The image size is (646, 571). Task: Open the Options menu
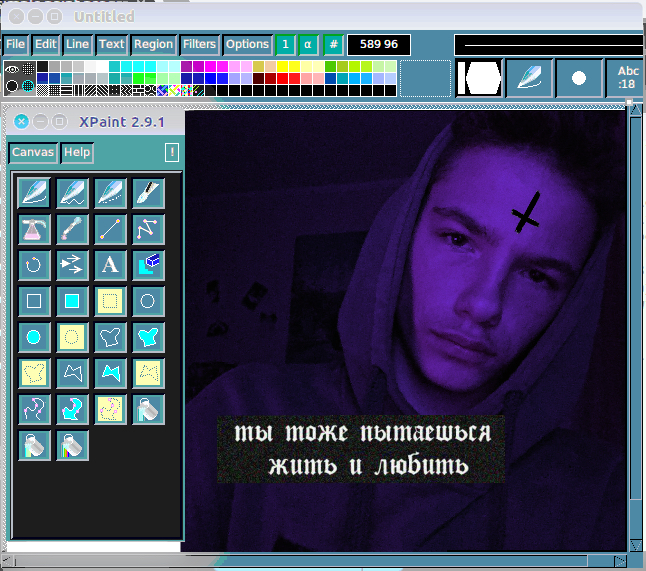coord(247,44)
